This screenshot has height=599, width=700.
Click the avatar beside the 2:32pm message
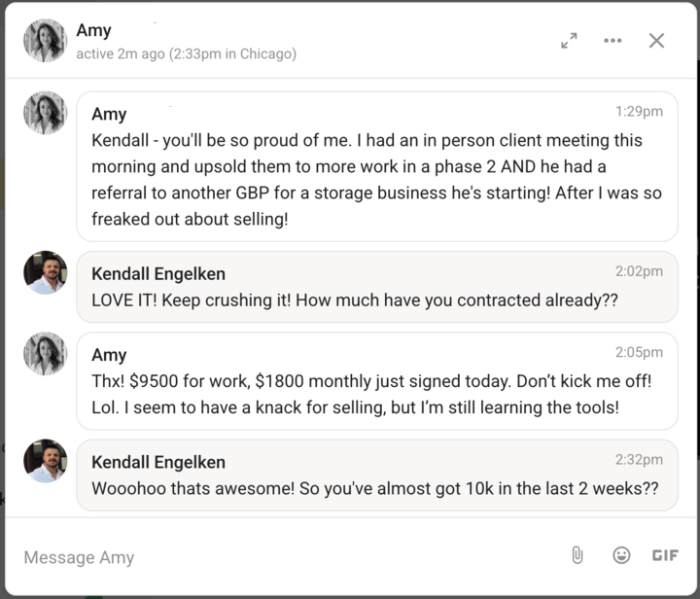tap(45, 461)
